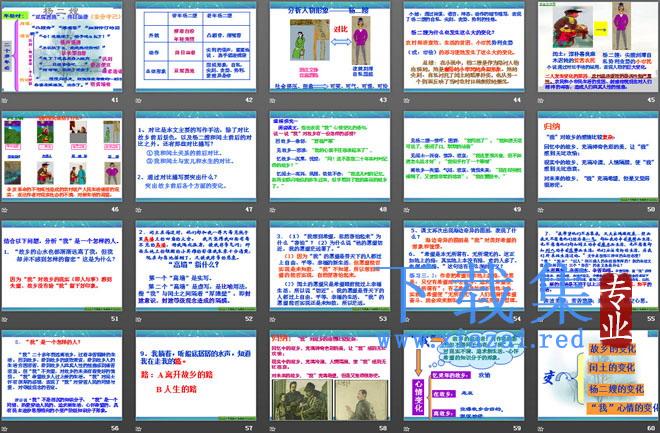Select slide 53 thumbnail
Image resolution: width=660 pixels, height=433 pixels.
pos(330,266)
